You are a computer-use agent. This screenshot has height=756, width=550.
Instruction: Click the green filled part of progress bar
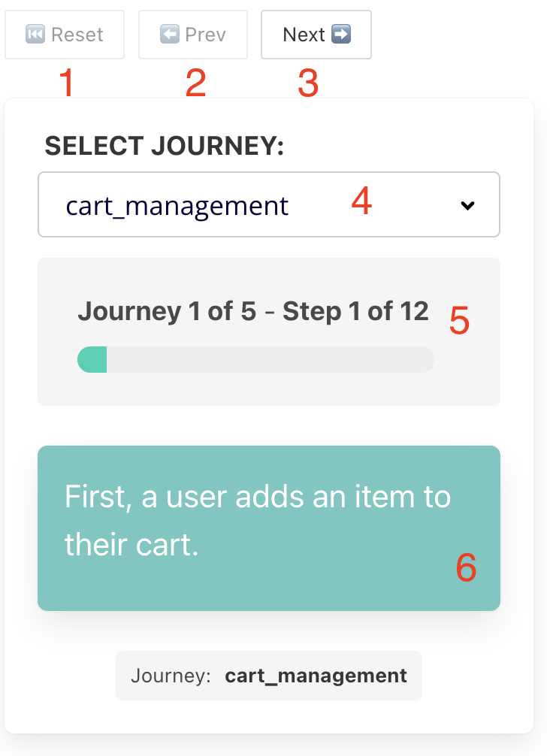92,360
